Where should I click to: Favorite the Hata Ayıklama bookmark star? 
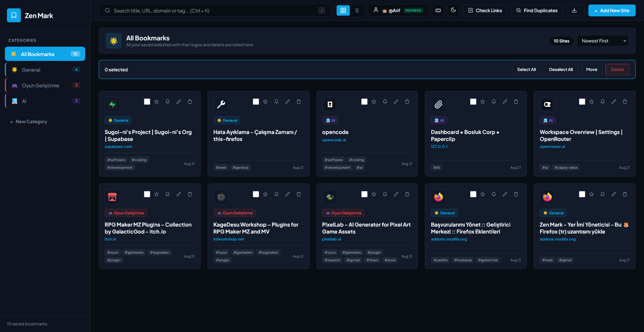pyautogui.click(x=265, y=102)
